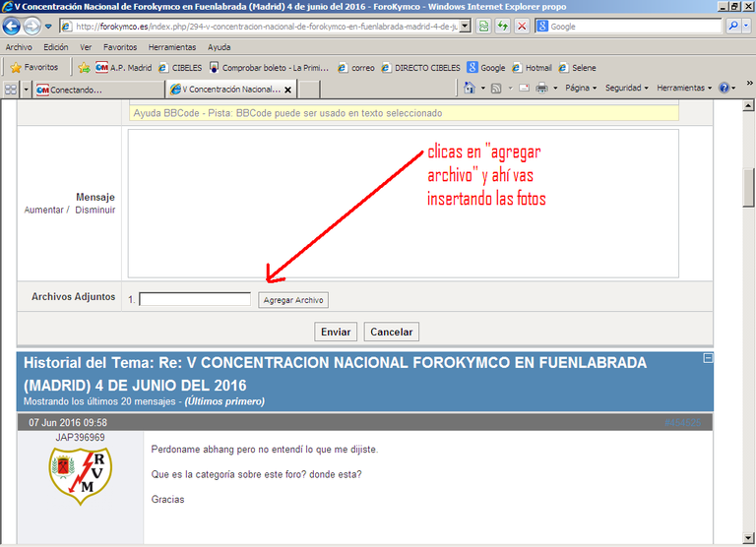Open the Seguridad dropdown menu
This screenshot has height=547, width=756.
pyautogui.click(x=626, y=88)
